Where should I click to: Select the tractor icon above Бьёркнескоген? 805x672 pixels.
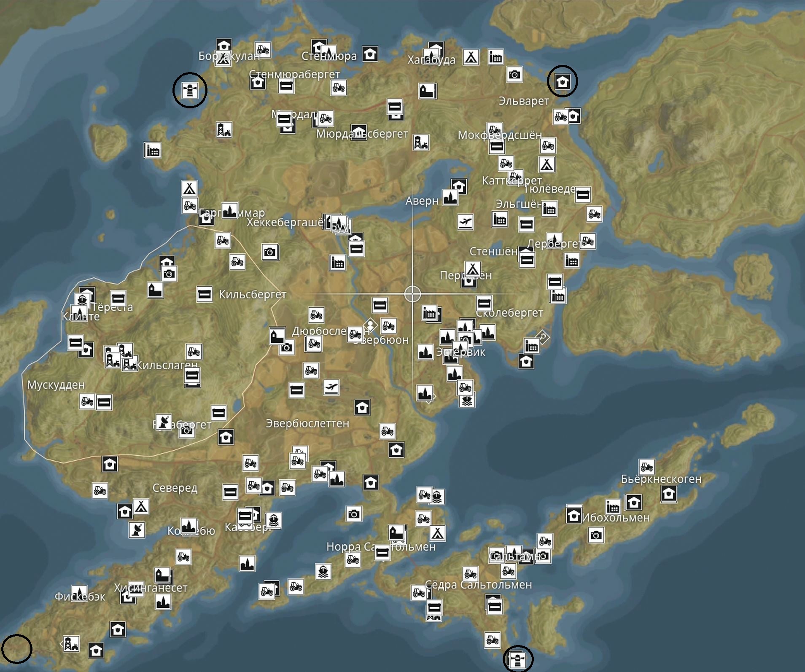646,467
